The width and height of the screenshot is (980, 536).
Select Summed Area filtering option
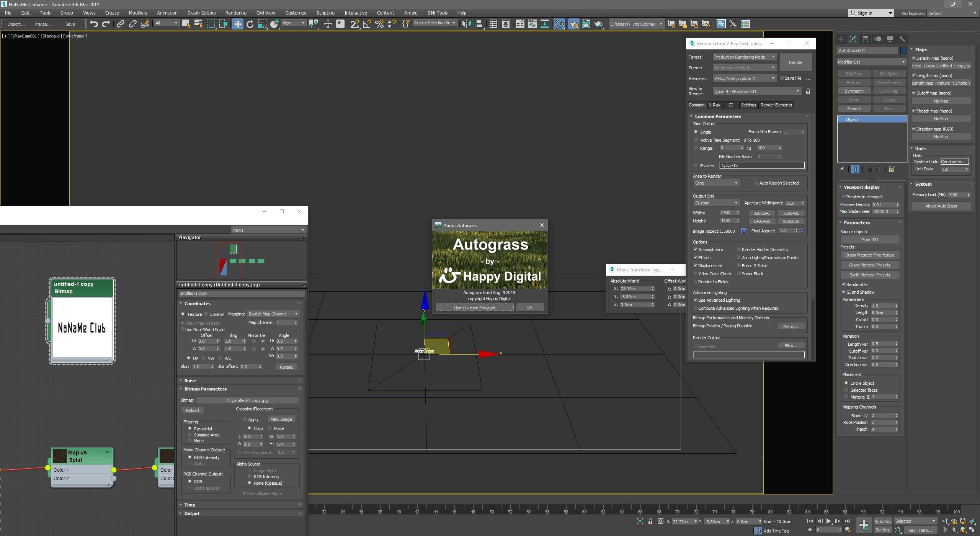tap(189, 435)
